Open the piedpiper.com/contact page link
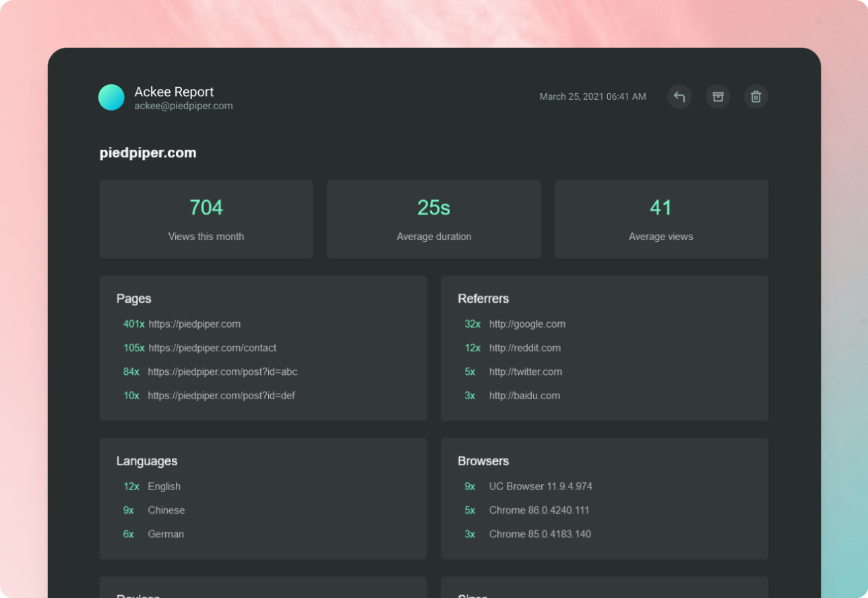The image size is (868, 598). coord(212,348)
